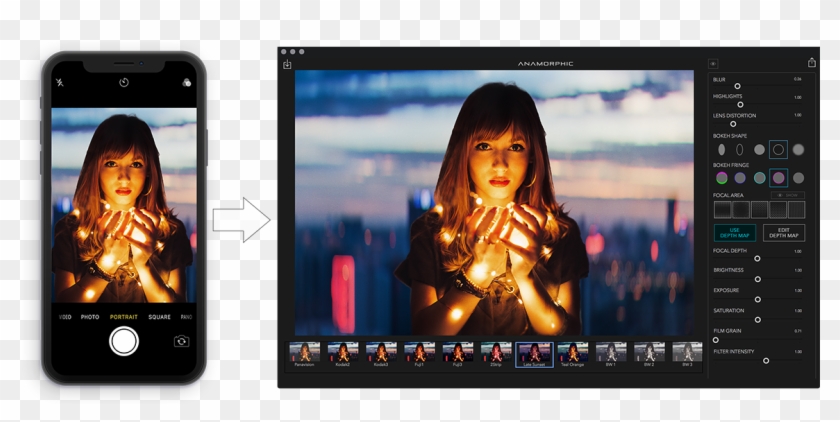This screenshot has height=422, width=840.
Task: Tap the flip camera icon on phone
Action: point(181,341)
